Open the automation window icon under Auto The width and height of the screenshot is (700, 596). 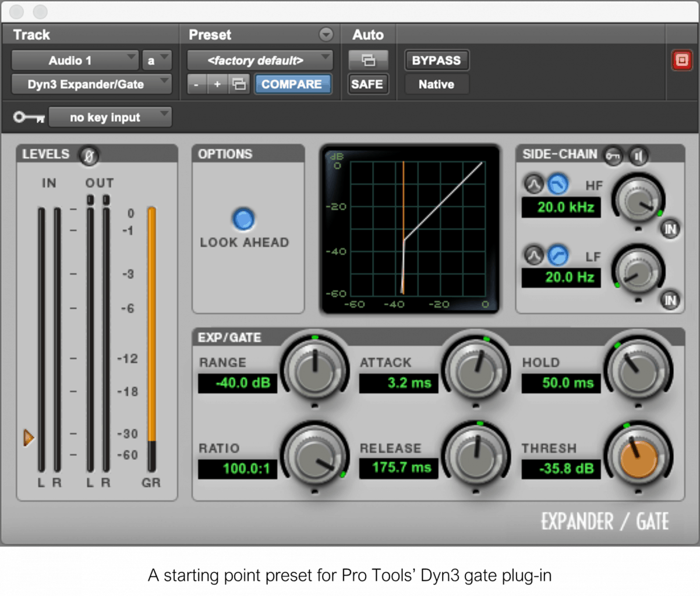[368, 60]
